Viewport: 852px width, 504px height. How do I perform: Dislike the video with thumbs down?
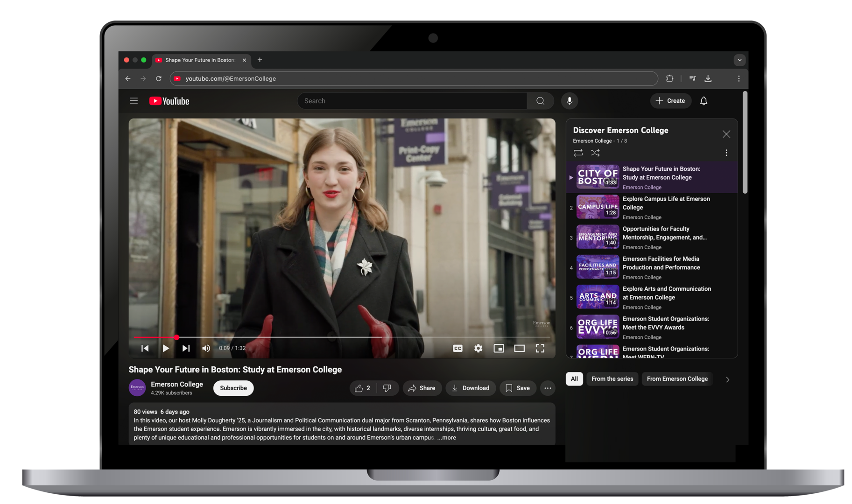pyautogui.click(x=387, y=388)
